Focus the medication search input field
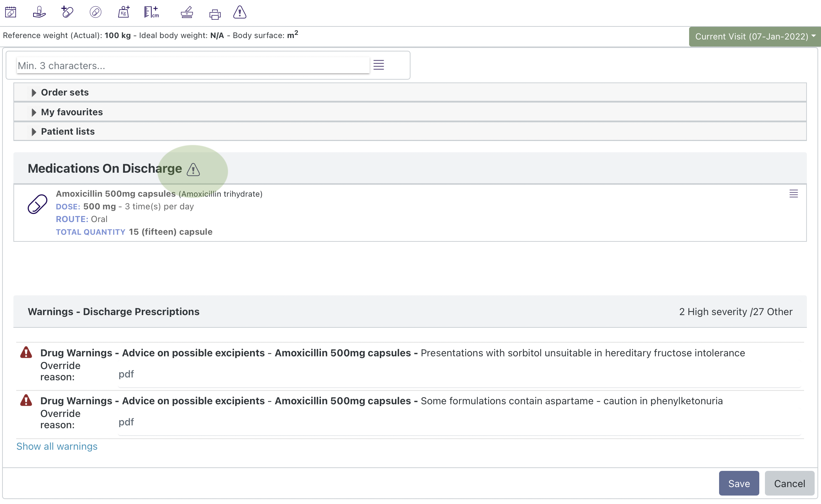 click(x=193, y=66)
